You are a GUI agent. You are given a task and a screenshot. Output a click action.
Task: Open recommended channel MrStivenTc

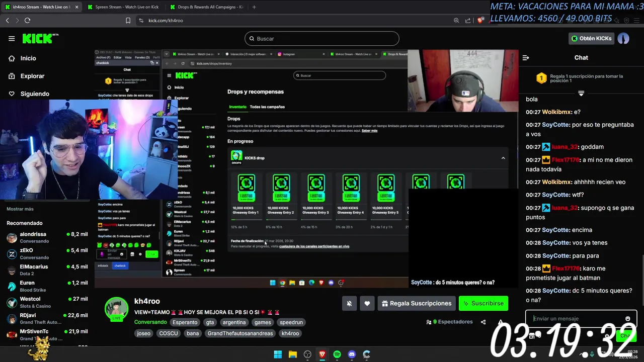[47, 335]
